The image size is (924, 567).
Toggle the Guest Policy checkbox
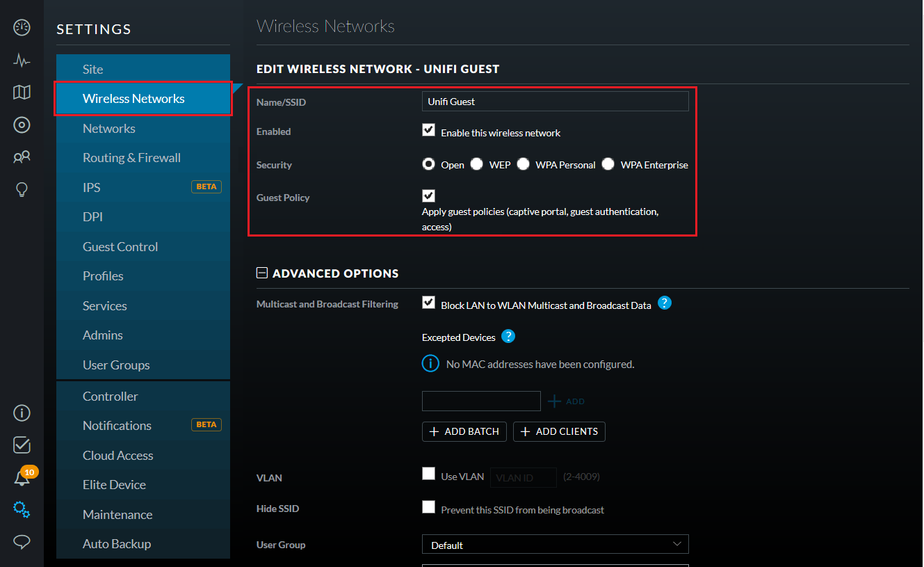coord(428,195)
